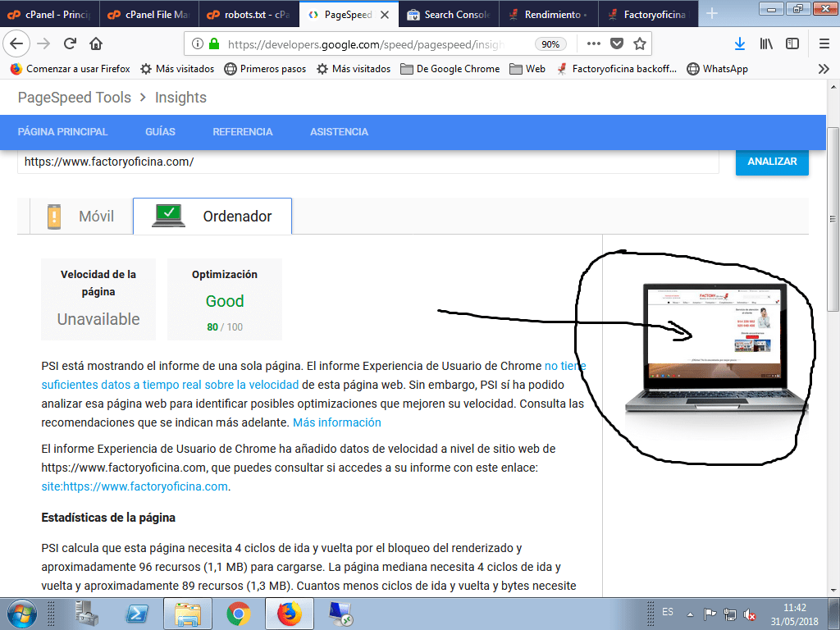Reload the PageSpeed page
Screen dimensions: 840x630
point(70,43)
